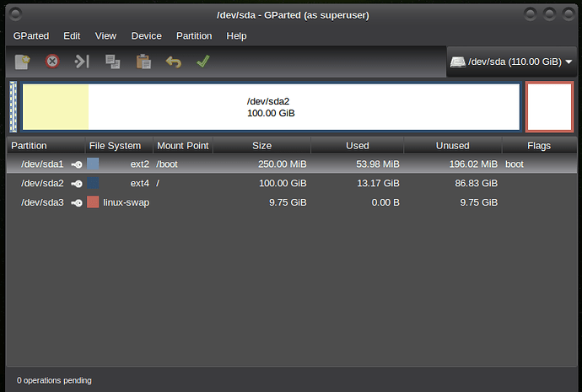Click the ext4 file system label
This screenshot has width=582, height=392.
[x=139, y=184]
